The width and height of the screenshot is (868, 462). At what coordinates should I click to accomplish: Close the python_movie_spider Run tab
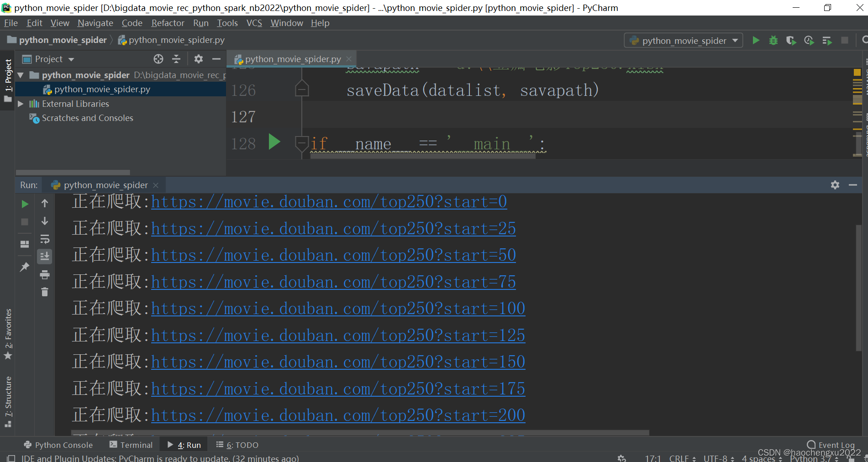(x=156, y=185)
